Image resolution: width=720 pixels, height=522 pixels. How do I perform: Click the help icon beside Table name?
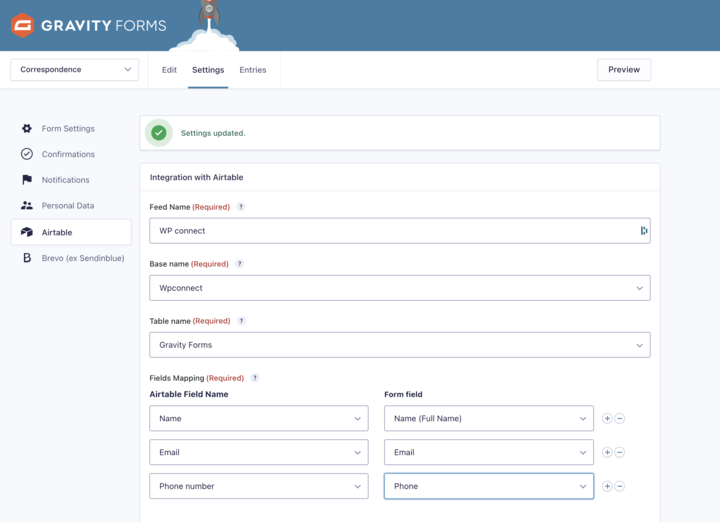coord(241,321)
